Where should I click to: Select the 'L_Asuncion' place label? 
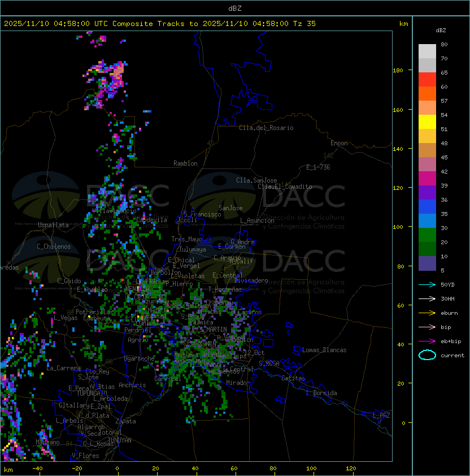tap(257, 220)
